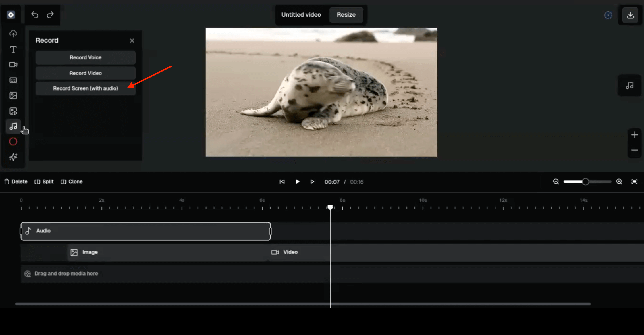
Task: Play the video preview
Action: pos(297,182)
